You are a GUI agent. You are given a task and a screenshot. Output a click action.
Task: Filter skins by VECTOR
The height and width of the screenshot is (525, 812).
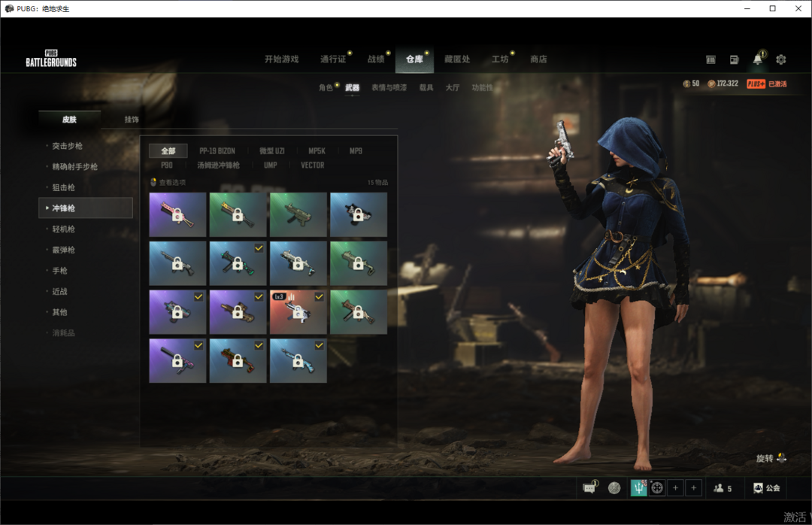coord(312,165)
